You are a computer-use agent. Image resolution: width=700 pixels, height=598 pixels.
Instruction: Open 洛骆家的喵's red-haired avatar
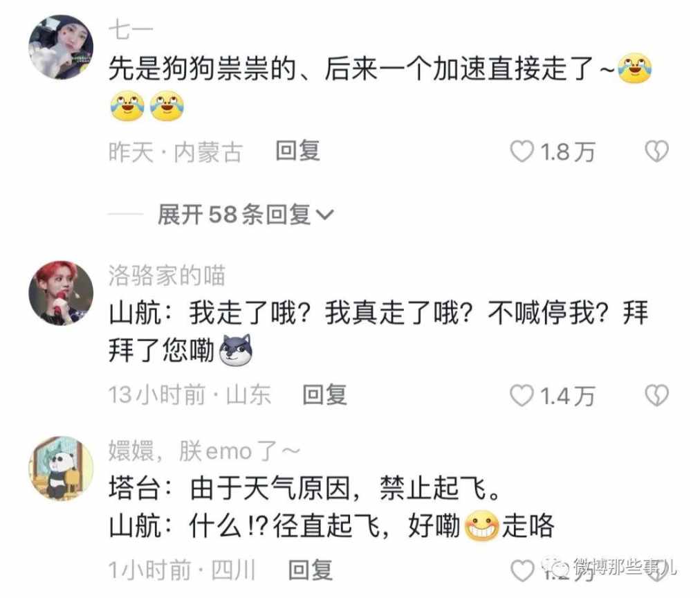pyautogui.click(x=61, y=293)
